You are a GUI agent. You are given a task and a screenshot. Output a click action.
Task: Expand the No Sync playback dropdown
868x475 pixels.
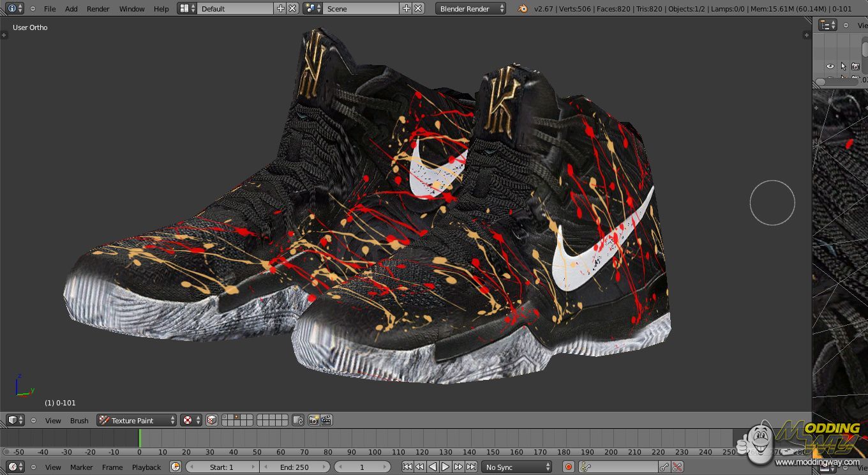[516, 467]
